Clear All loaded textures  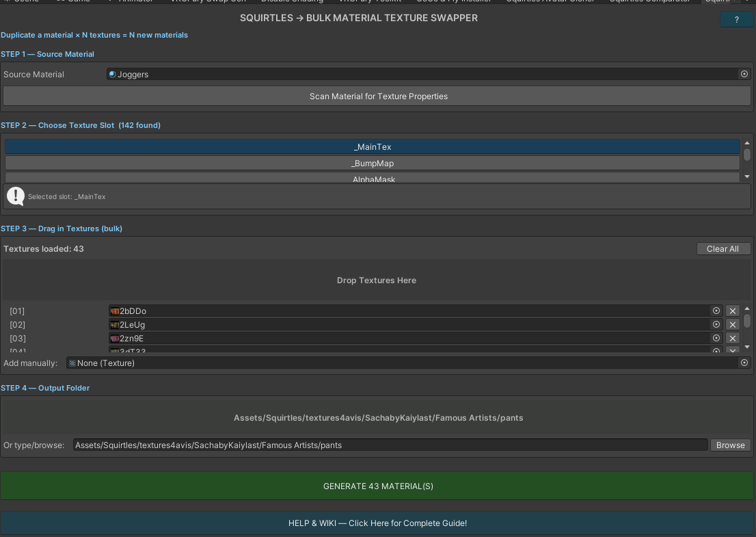click(x=723, y=248)
